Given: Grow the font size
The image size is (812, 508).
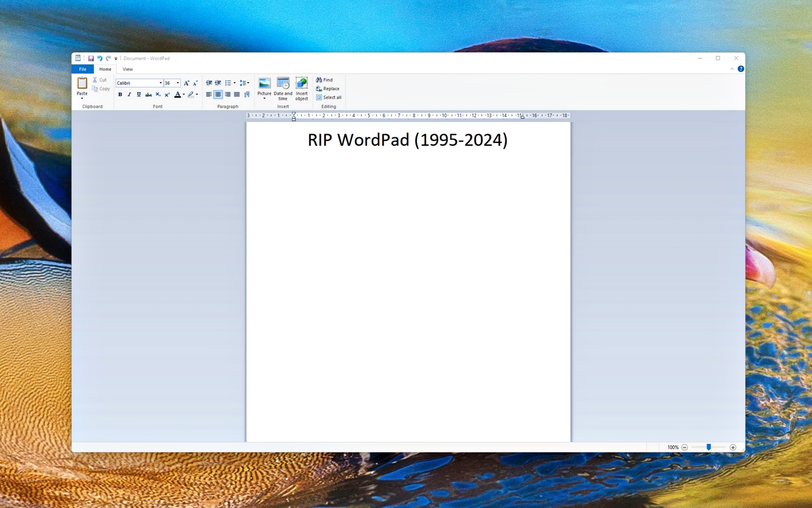Looking at the screenshot, I should (x=186, y=83).
